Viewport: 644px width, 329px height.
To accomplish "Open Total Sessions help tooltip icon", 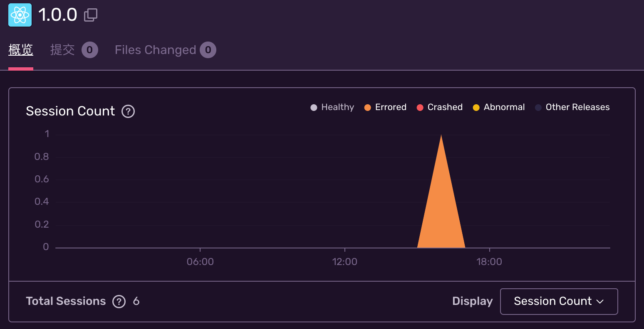I will [x=119, y=301].
